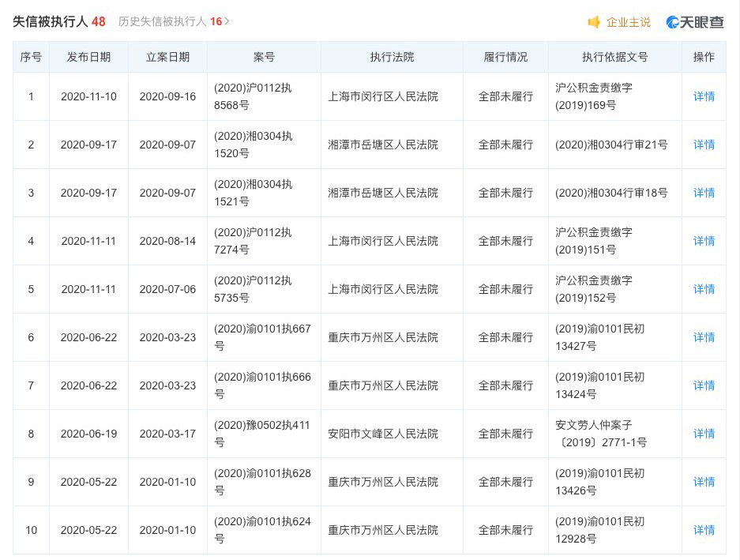Click the 执行法院 column header
The height and width of the screenshot is (560, 740).
392,57
